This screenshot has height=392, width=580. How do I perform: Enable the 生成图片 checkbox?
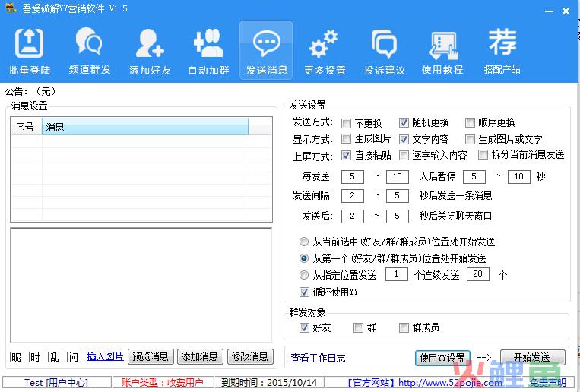(346, 139)
